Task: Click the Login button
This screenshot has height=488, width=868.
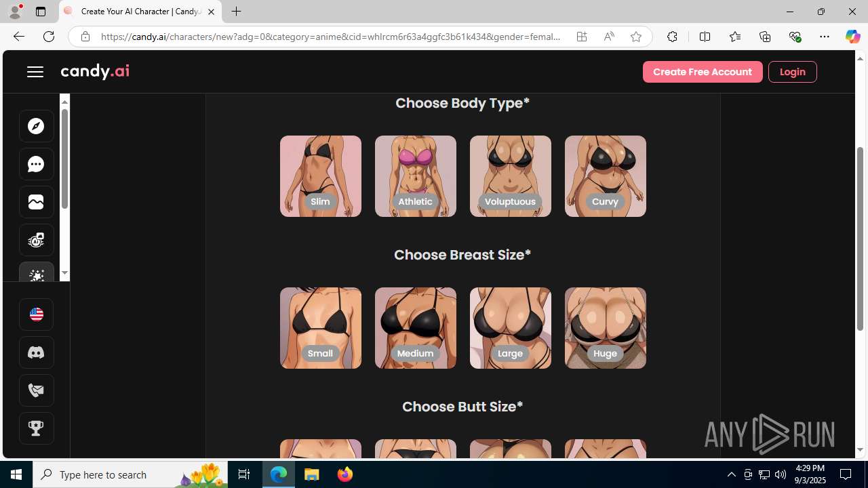Action: click(x=792, y=72)
